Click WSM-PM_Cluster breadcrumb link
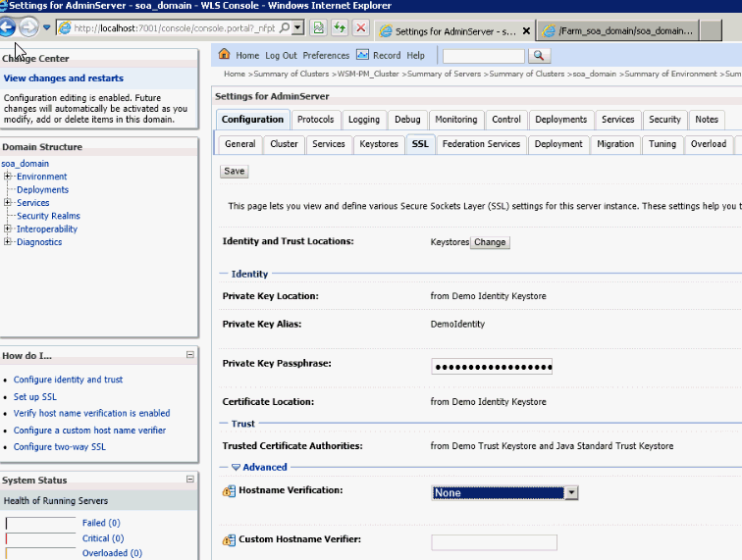The width and height of the screenshot is (742, 560). pos(368,74)
